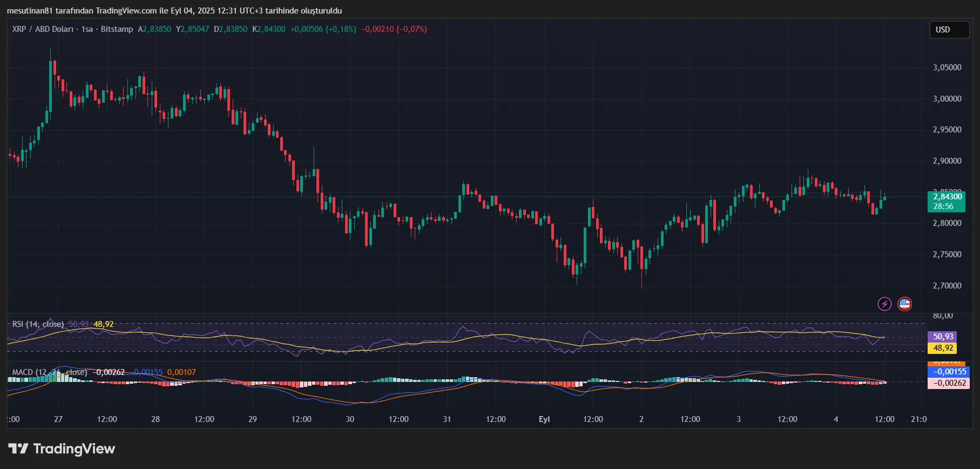This screenshot has width=980, height=469.
Task: Click the −0,00262 value in MACD legend
Action: pyautogui.click(x=109, y=372)
